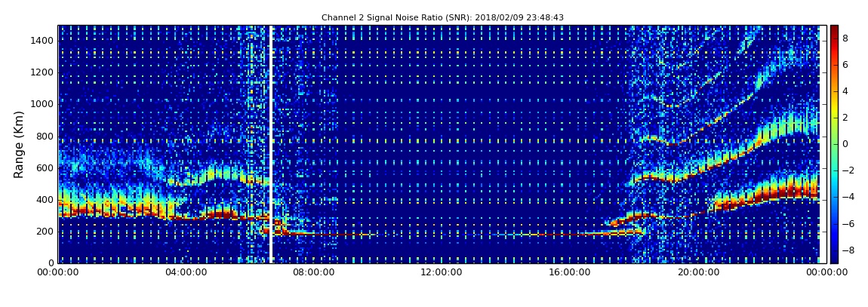This screenshot has height=307, width=868.
Task: Click the '08:00:00' x-axis tick label
Action: [315, 272]
